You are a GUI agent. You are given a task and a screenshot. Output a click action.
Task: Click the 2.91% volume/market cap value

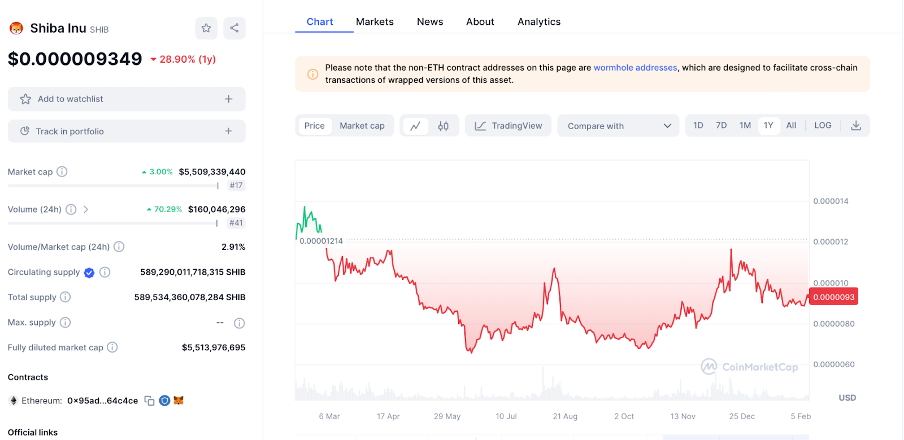point(233,247)
